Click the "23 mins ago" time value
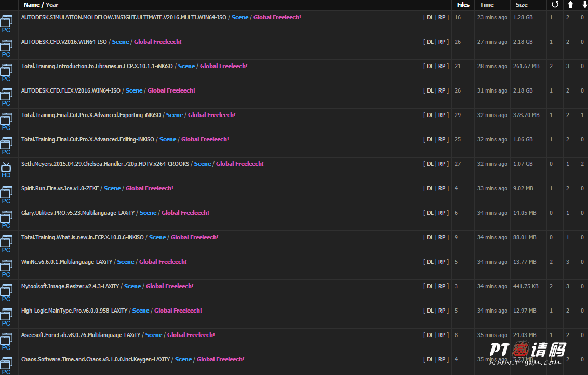The height and width of the screenshot is (375, 588). 492,17
